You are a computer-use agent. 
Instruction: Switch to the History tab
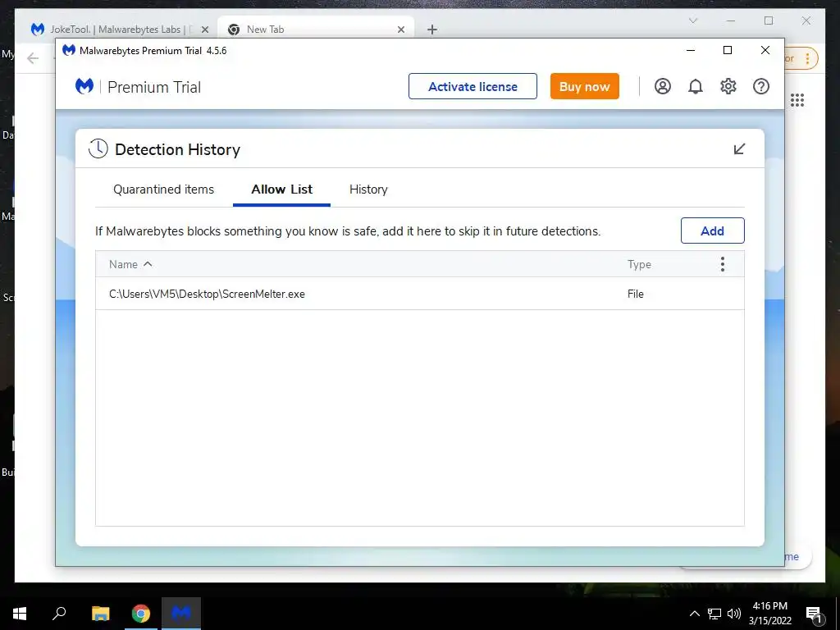click(x=368, y=189)
